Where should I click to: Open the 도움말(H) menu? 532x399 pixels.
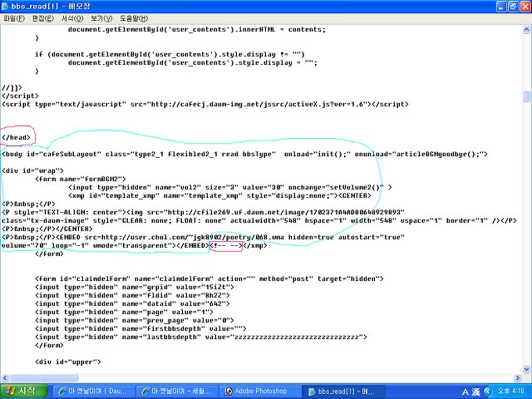[134, 18]
